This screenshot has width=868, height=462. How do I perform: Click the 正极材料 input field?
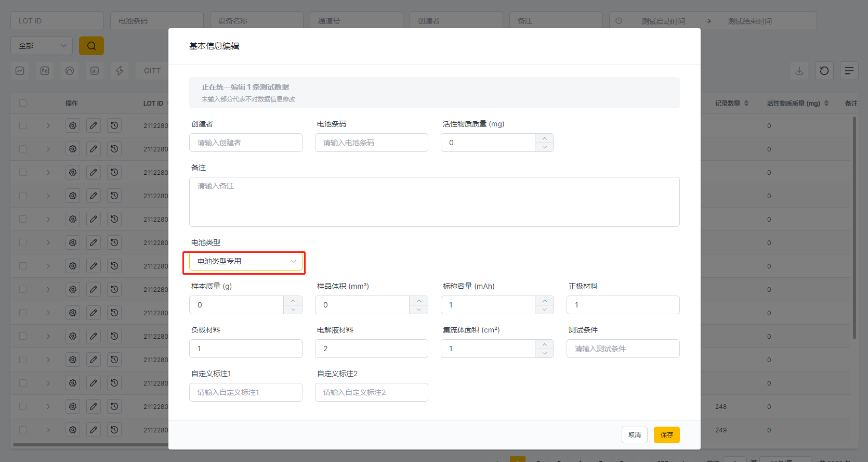[623, 305]
